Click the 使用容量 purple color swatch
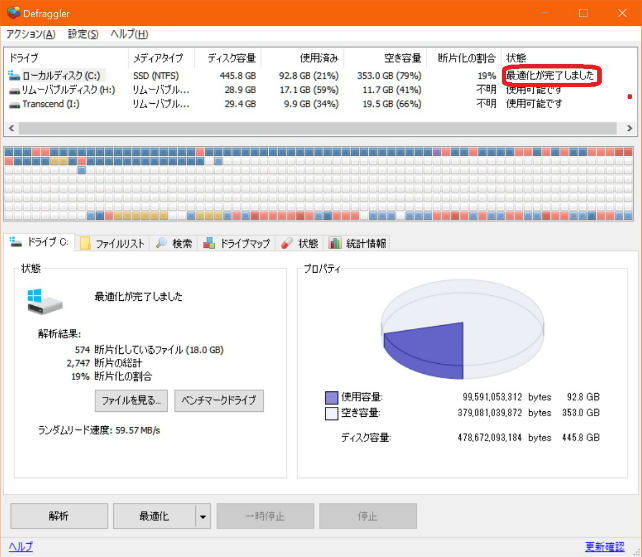Image resolution: width=642 pixels, height=557 pixels. [332, 397]
